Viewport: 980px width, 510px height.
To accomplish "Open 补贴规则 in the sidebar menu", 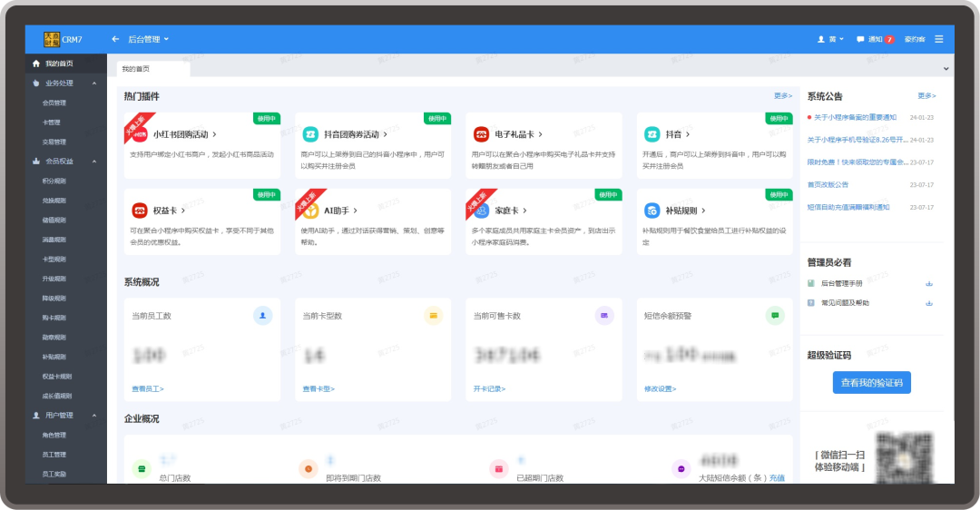I will coord(54,357).
